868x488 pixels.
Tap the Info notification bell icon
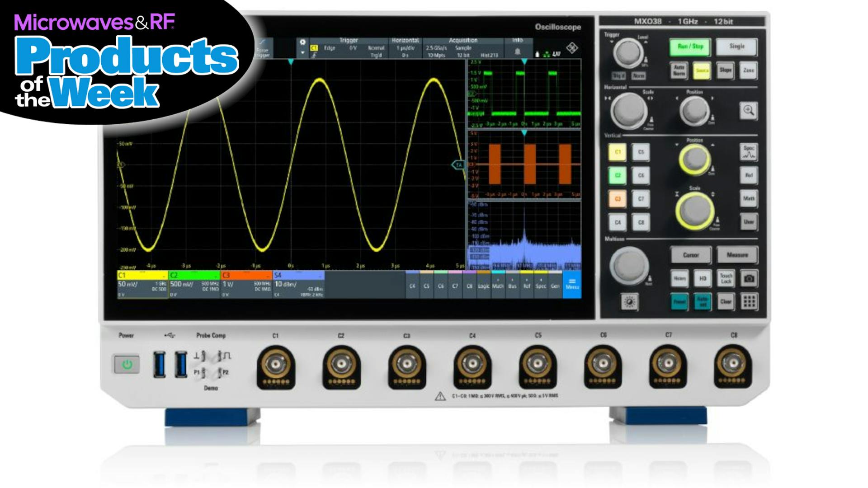point(518,51)
